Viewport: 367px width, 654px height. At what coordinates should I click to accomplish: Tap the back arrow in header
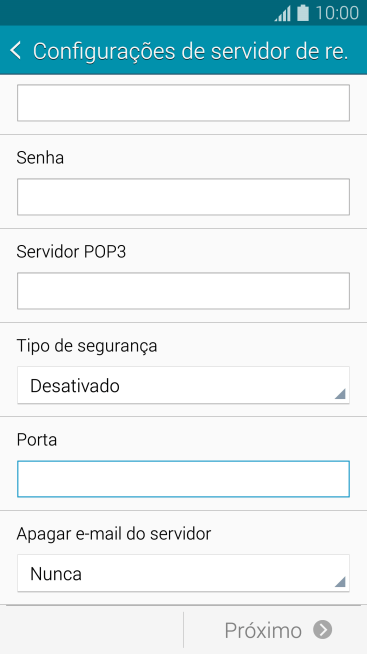click(15, 50)
